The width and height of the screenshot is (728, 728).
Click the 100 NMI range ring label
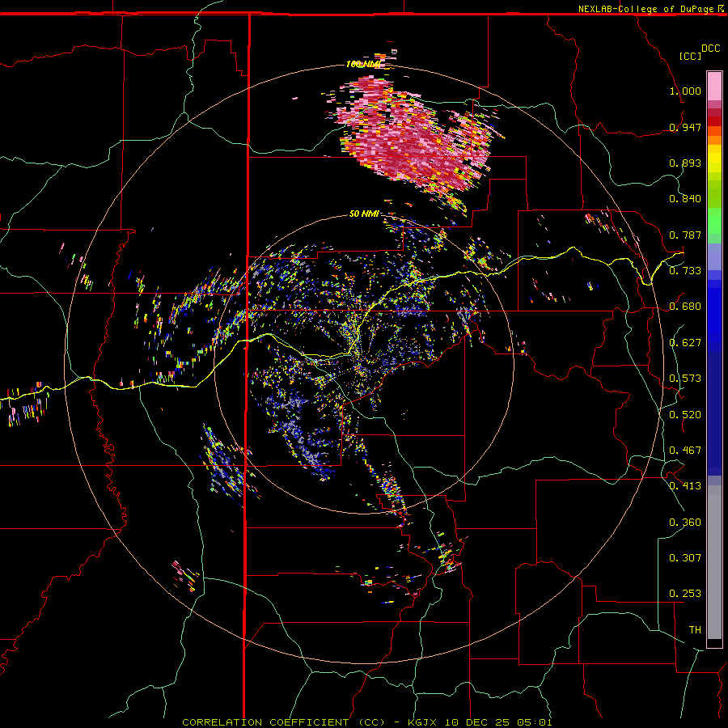363,64
